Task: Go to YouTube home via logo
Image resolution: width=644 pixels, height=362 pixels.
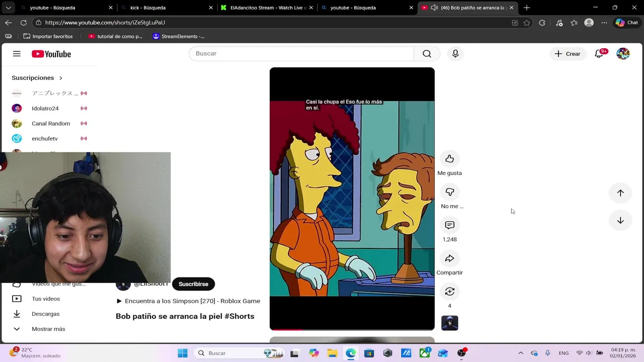Action: [x=51, y=54]
